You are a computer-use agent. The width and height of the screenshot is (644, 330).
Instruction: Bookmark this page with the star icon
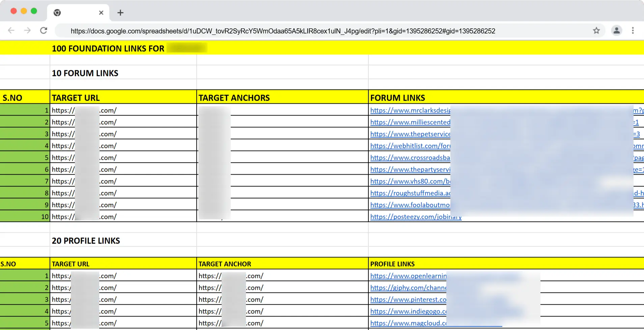(596, 30)
